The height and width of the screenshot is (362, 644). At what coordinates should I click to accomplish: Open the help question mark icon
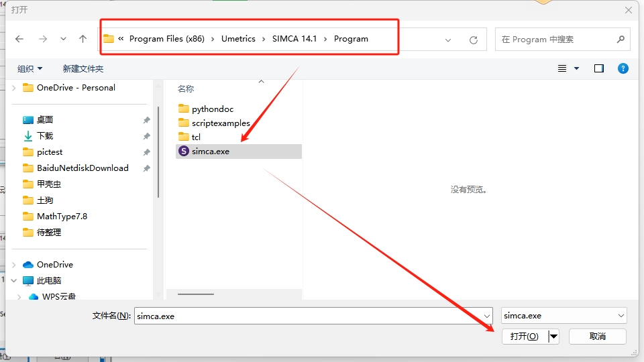[623, 68]
